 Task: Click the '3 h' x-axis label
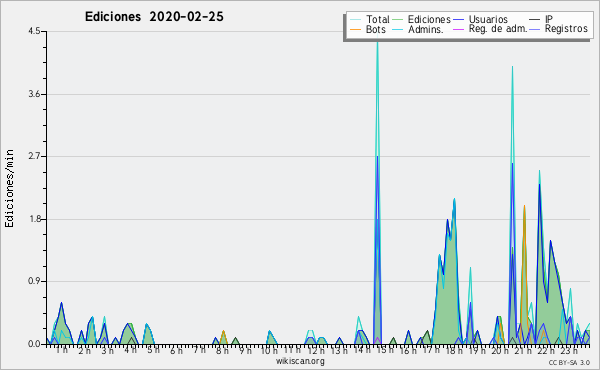(108, 350)
